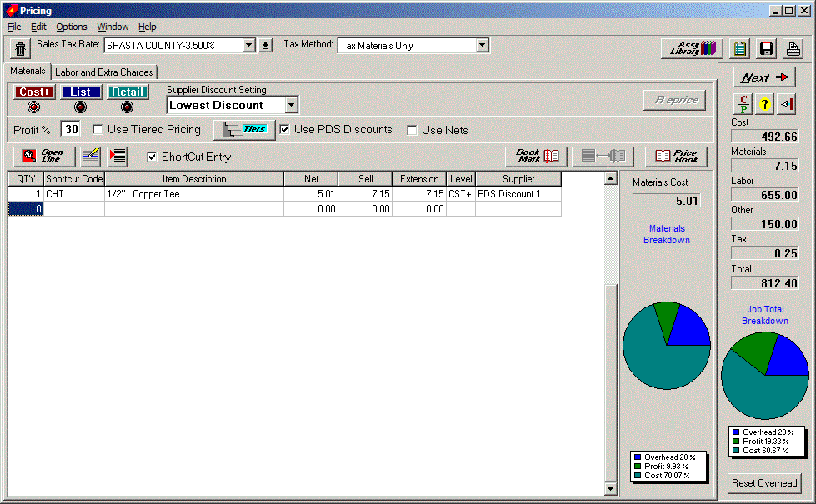
Task: Click the Total value 812.40 field
Action: [x=764, y=283]
